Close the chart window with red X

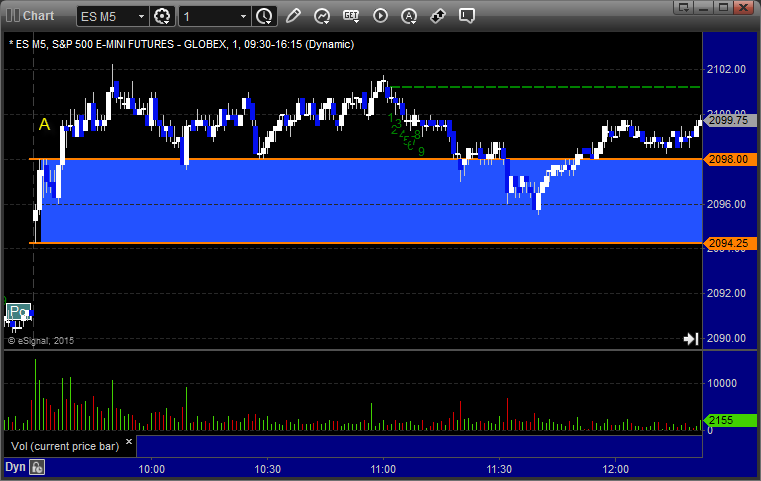tap(743, 7)
